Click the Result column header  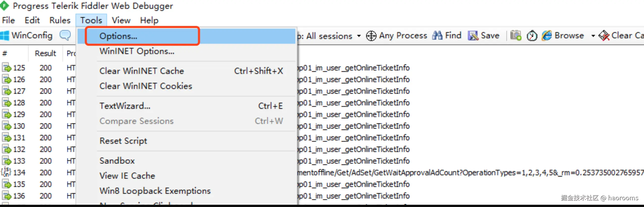coord(45,53)
